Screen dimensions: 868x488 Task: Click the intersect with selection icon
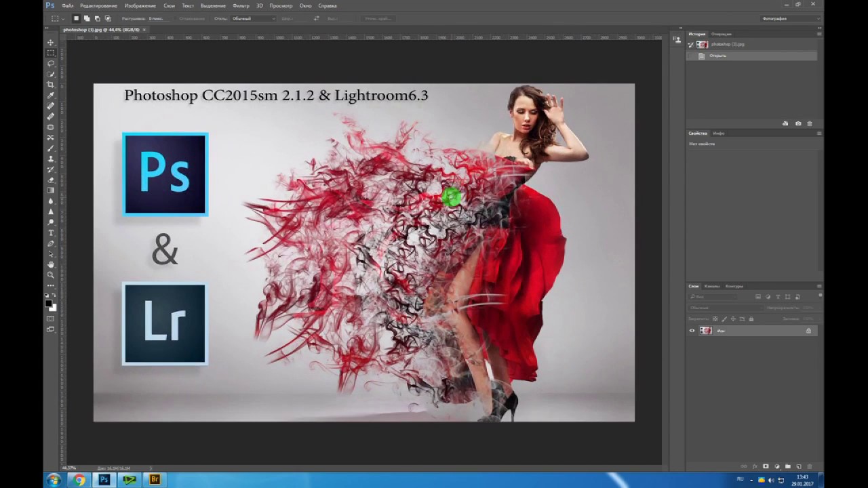pyautogui.click(x=108, y=18)
